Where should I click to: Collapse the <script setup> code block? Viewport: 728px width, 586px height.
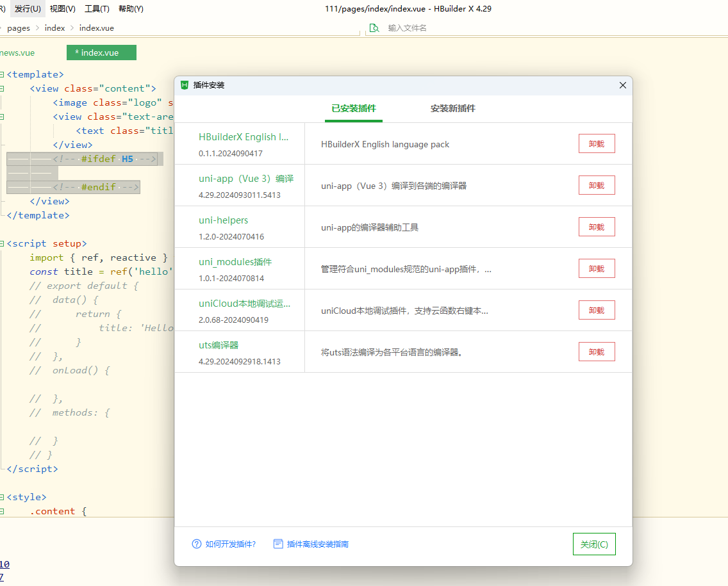(x=3, y=243)
